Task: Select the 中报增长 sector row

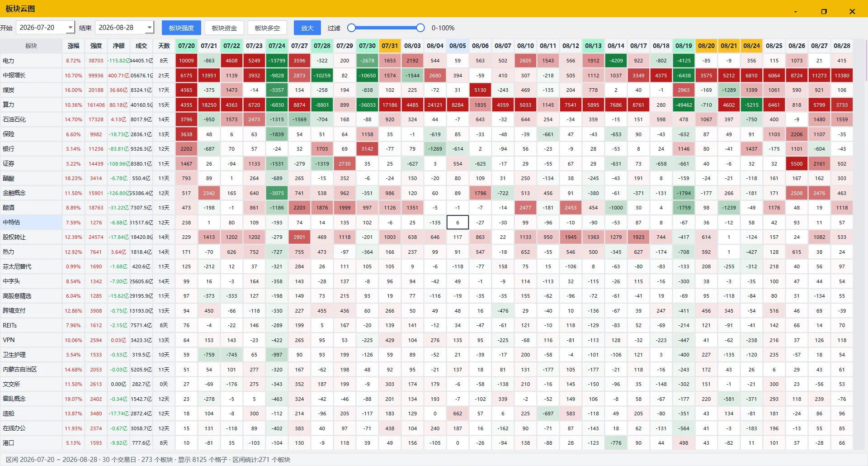Action: point(31,76)
